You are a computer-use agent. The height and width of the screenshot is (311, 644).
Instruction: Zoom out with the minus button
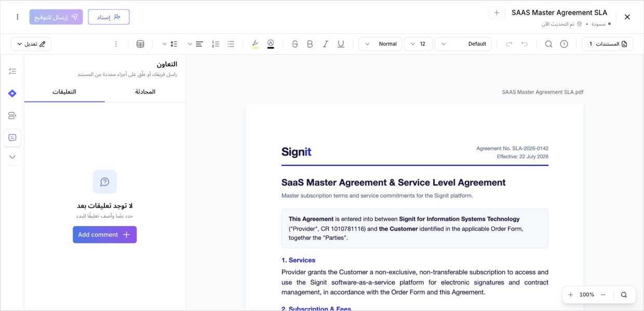[603, 295]
